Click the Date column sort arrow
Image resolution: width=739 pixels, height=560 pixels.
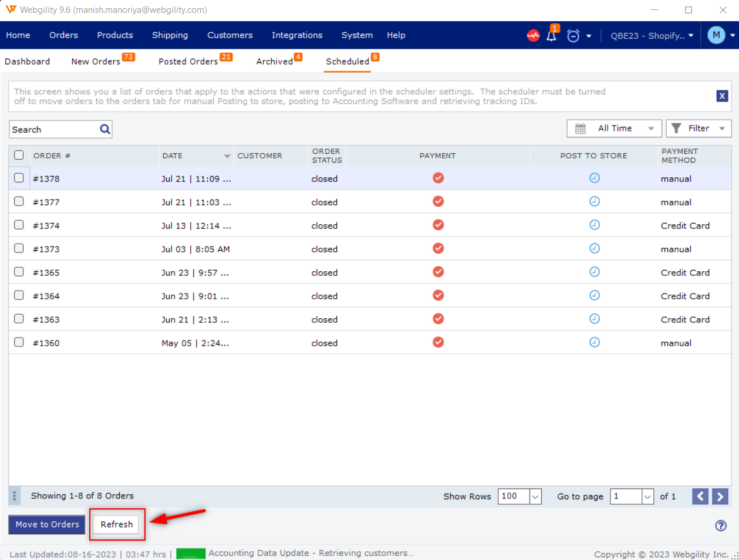click(227, 156)
